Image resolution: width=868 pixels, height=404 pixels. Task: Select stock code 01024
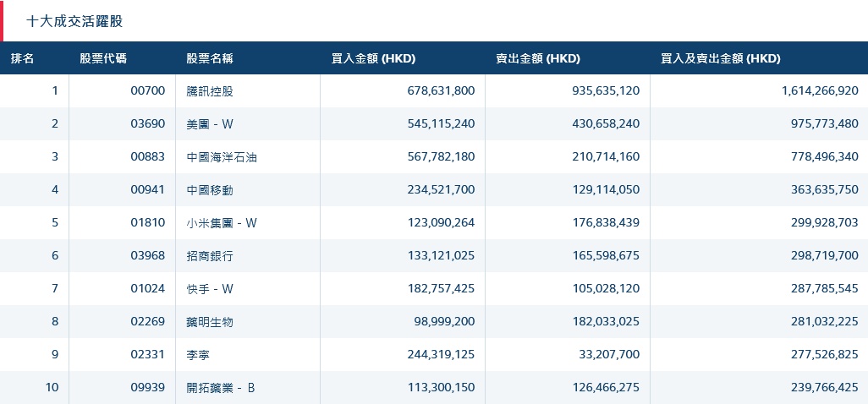(x=148, y=288)
